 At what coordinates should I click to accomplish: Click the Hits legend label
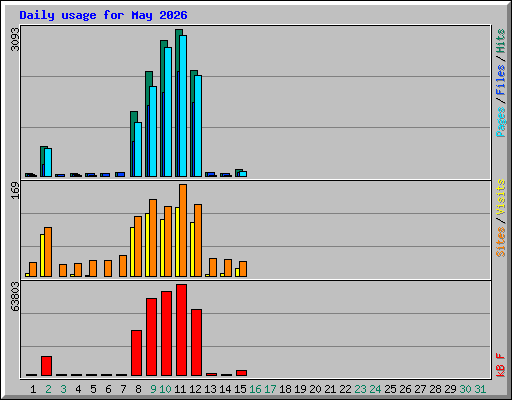click(501, 41)
